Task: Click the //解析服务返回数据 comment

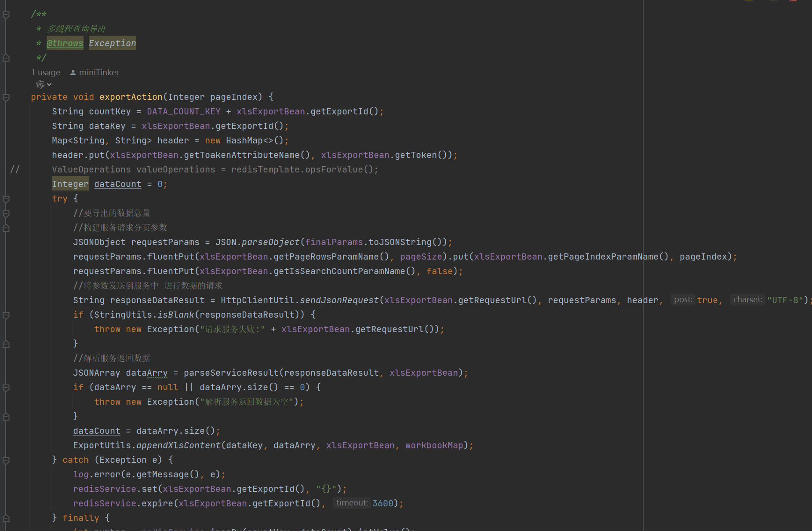Action: coord(112,358)
